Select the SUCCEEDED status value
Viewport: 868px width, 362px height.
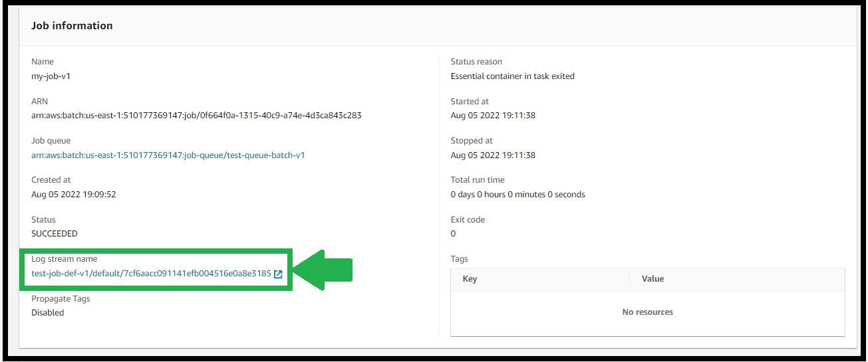point(55,234)
